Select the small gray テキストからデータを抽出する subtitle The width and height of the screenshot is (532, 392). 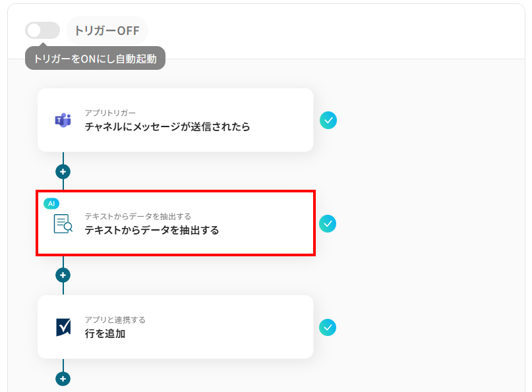(138, 216)
